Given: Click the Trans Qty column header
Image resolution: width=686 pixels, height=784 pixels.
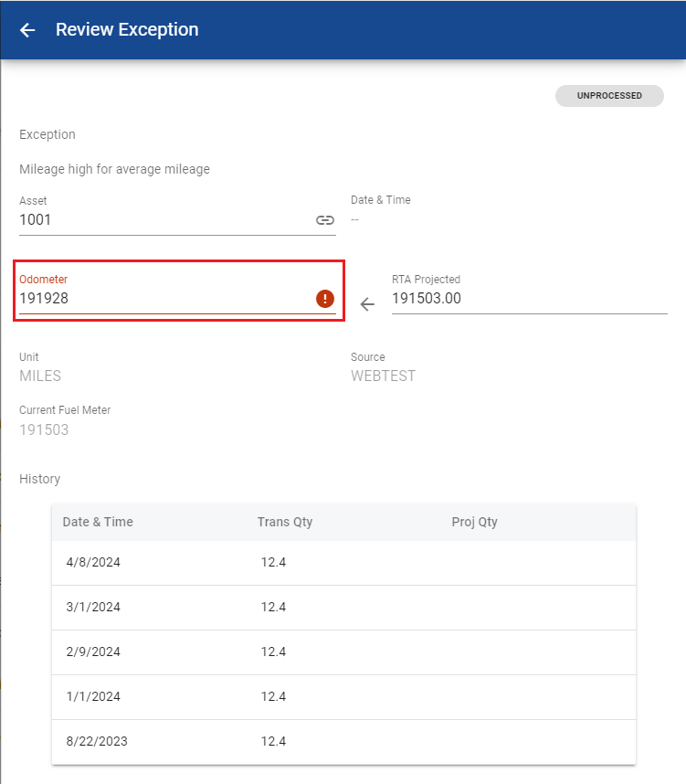Looking at the screenshot, I should pos(285,522).
